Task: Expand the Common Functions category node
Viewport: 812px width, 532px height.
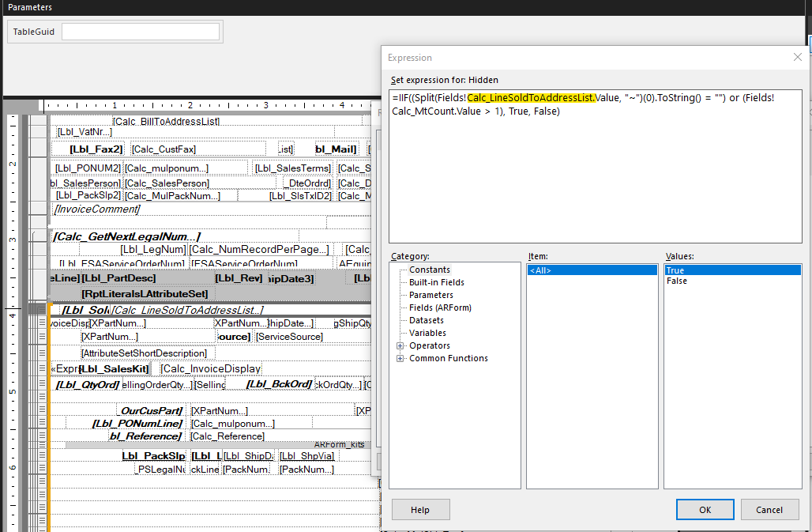Action: (x=400, y=359)
